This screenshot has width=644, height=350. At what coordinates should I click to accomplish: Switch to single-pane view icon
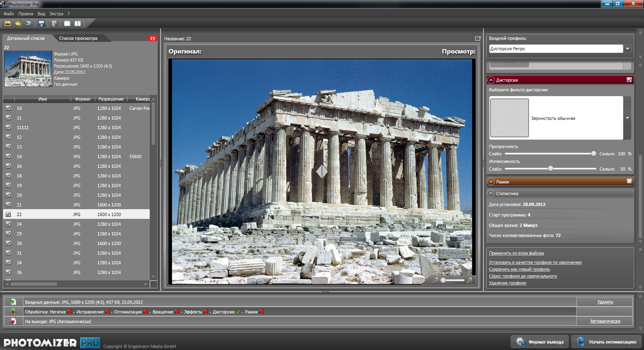(x=67, y=24)
